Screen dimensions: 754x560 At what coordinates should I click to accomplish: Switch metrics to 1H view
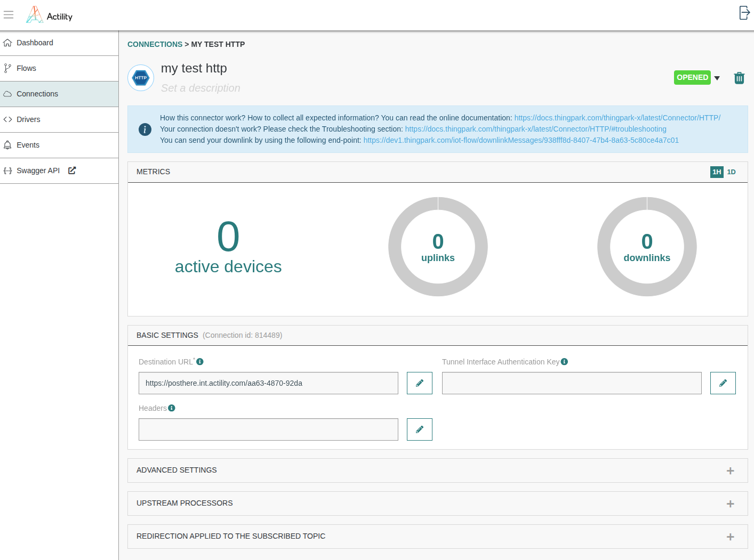coord(717,172)
